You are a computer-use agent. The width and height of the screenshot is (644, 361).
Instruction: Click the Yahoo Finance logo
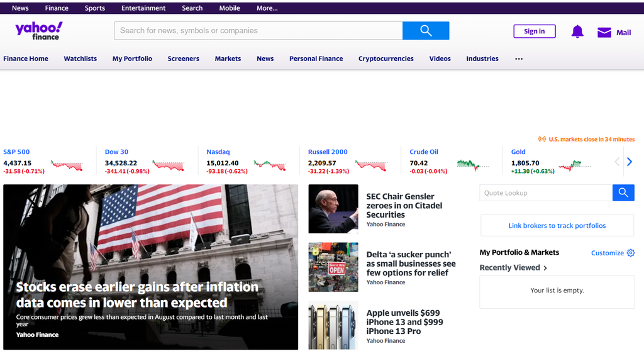coord(39,31)
